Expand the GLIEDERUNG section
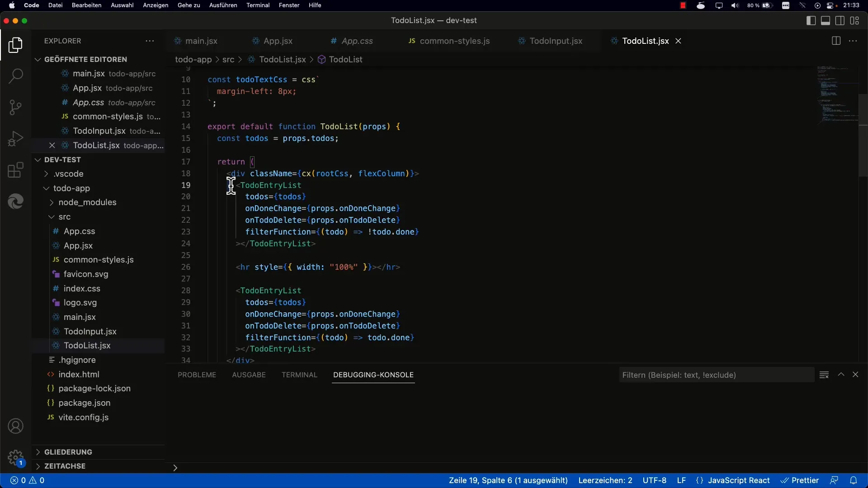 68,452
